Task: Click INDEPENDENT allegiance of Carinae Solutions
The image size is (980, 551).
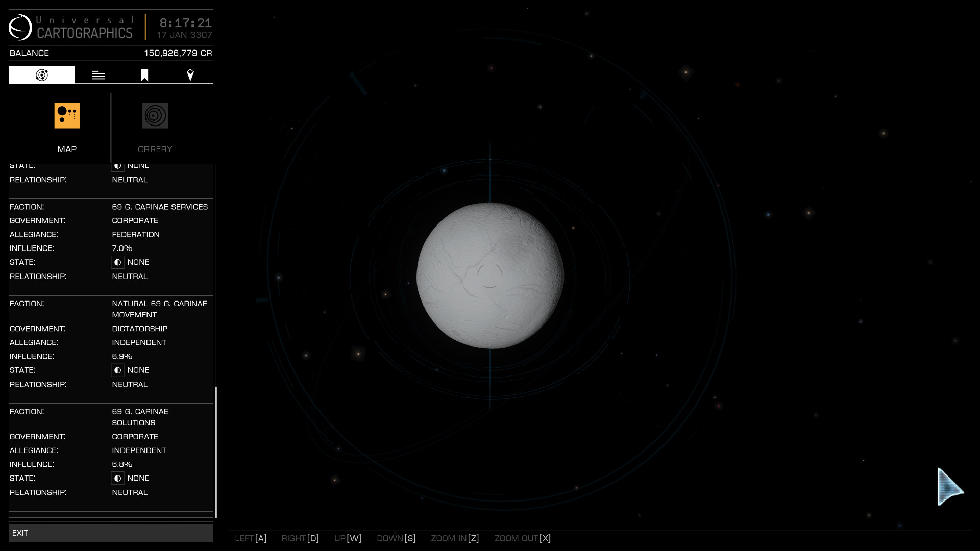Action: (x=139, y=451)
